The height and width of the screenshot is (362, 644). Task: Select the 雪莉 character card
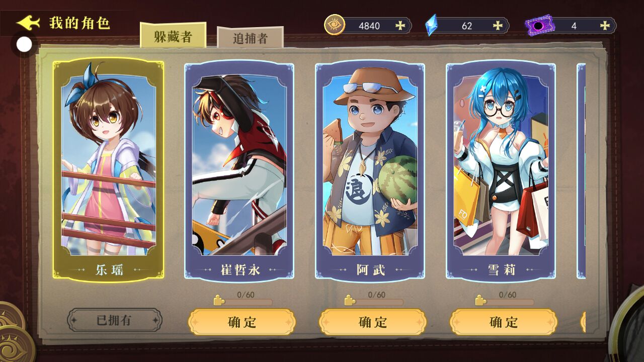(501, 171)
